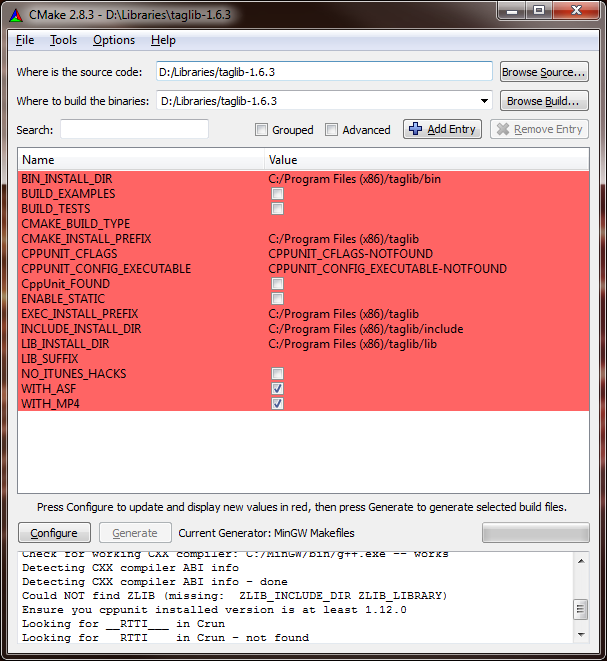The height and width of the screenshot is (661, 607).
Task: Click the CPPUNIT_CONFIG_EXECUTABLE-NOTFOUND value
Action: click(387, 269)
